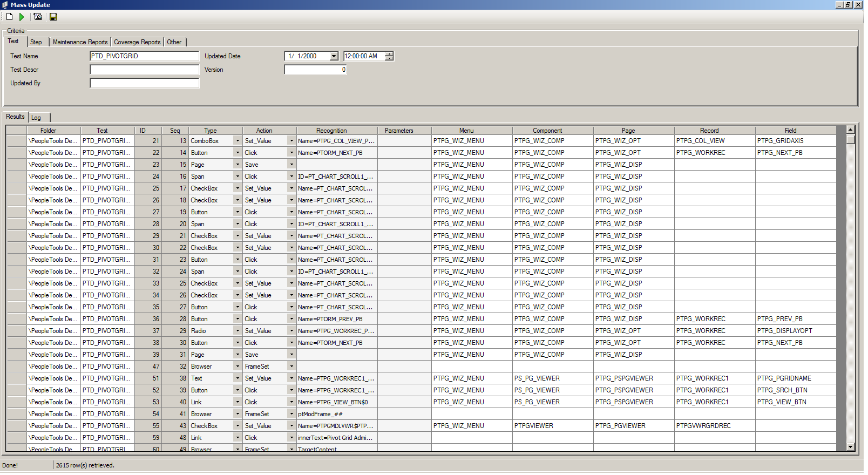Click the PTPG_PGRIDNAME field cell
The width and height of the screenshot is (868, 475).
(x=796, y=378)
